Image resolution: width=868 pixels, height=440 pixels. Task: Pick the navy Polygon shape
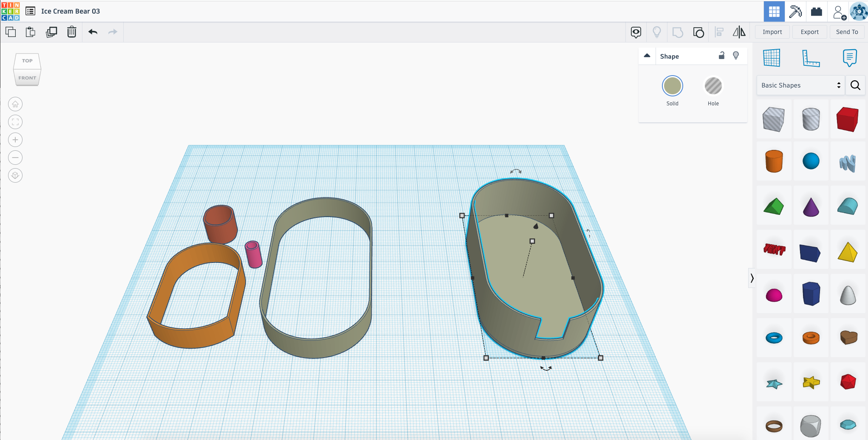point(811,293)
